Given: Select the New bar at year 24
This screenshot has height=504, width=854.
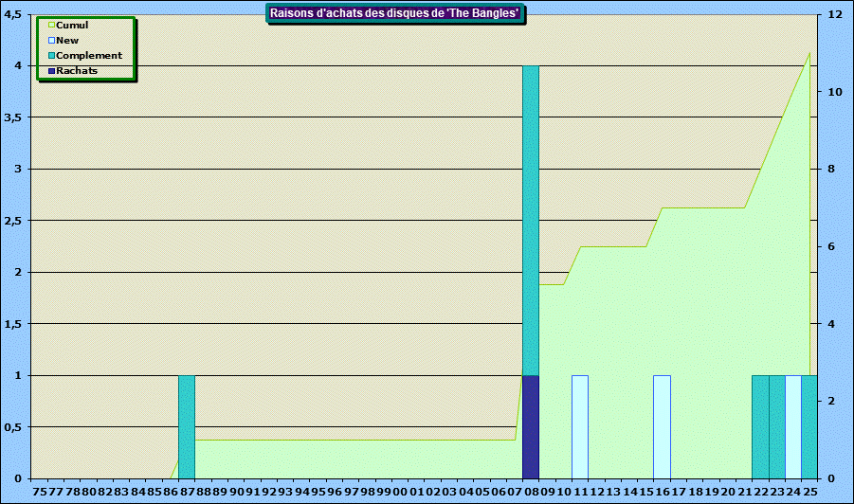Looking at the screenshot, I should (x=792, y=426).
